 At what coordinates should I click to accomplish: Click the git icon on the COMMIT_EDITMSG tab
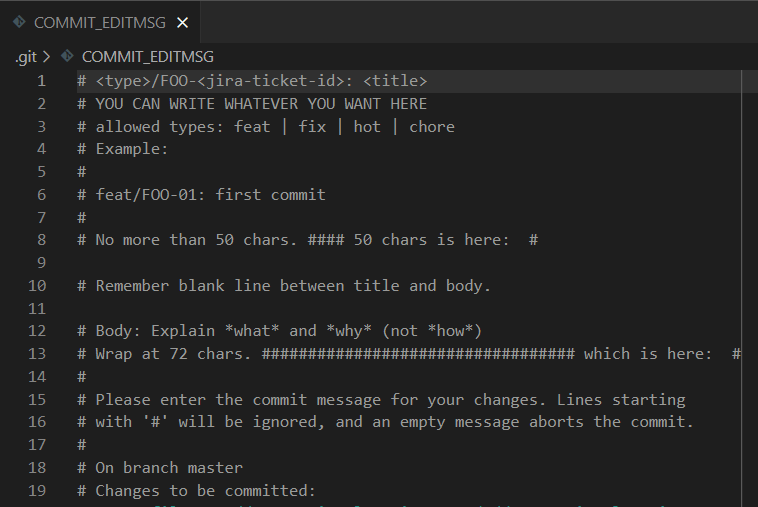[x=19, y=22]
